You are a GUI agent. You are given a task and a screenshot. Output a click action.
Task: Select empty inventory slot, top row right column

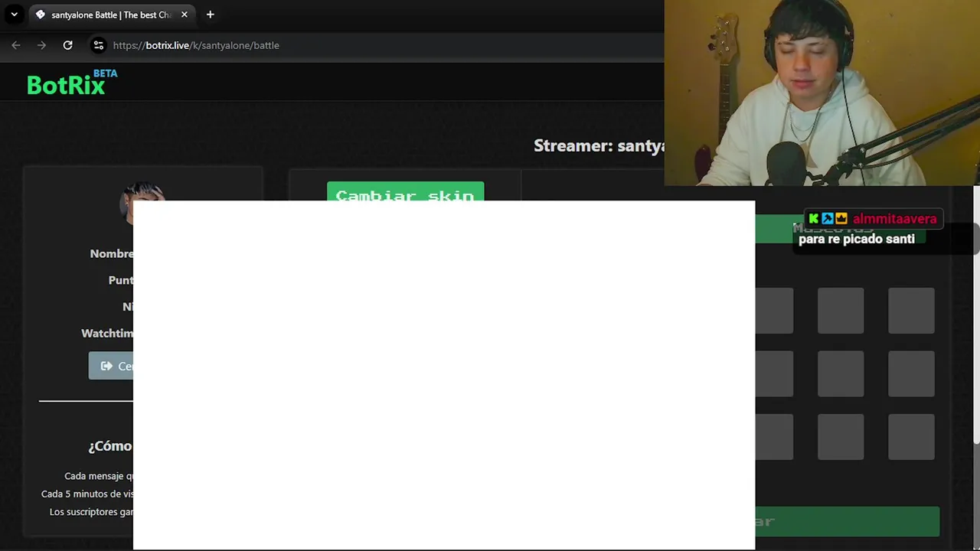tap(911, 311)
